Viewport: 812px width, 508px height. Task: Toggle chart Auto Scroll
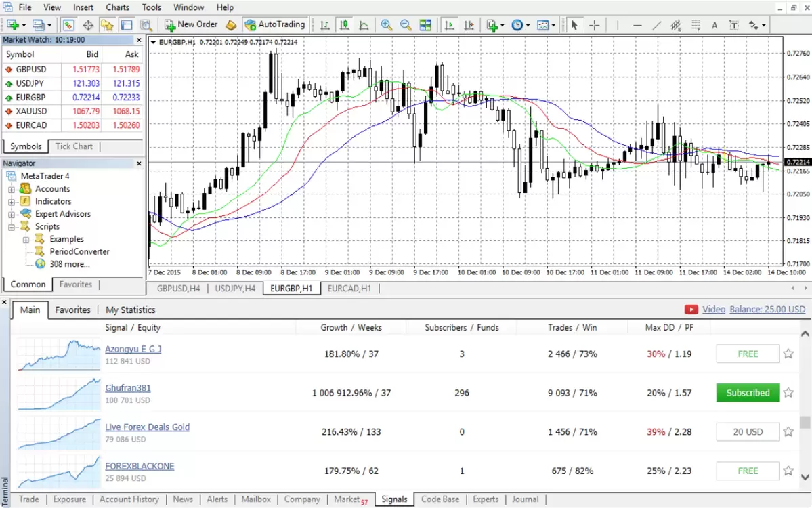click(x=449, y=25)
